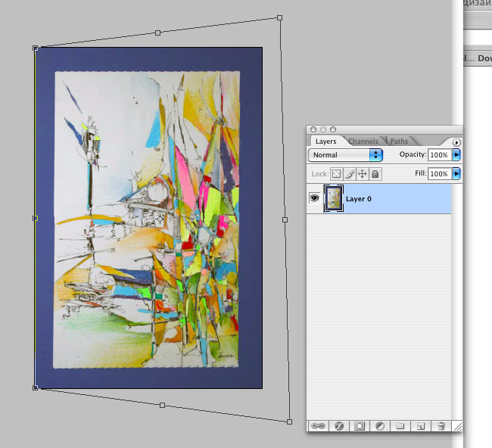492x448 pixels.
Task: Click the Layers palette resize grip
Action: click(457, 426)
